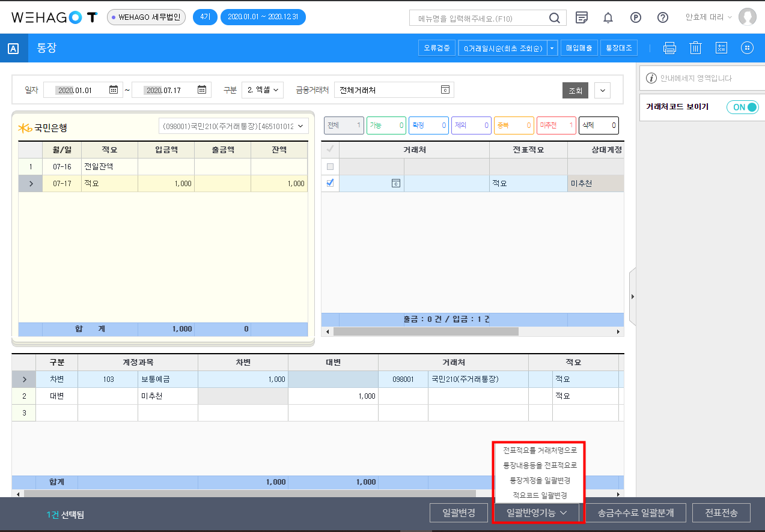Screen dimensions: 765x532
Task: Click the 조회 search button
Action: (575, 91)
